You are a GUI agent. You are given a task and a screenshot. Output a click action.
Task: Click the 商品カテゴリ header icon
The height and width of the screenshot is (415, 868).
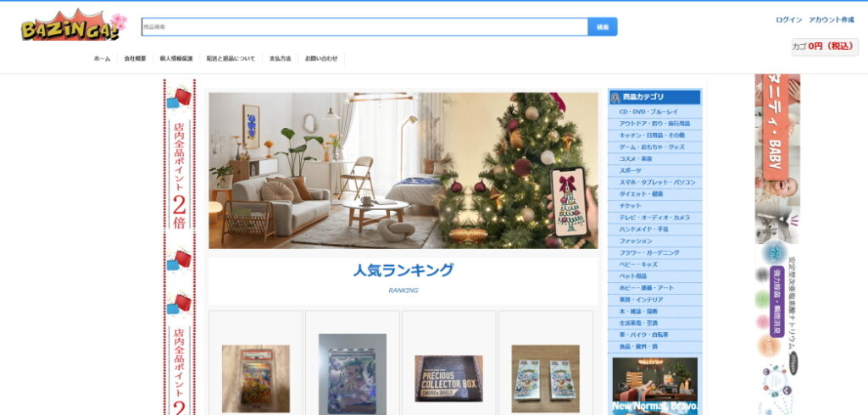[x=615, y=97]
